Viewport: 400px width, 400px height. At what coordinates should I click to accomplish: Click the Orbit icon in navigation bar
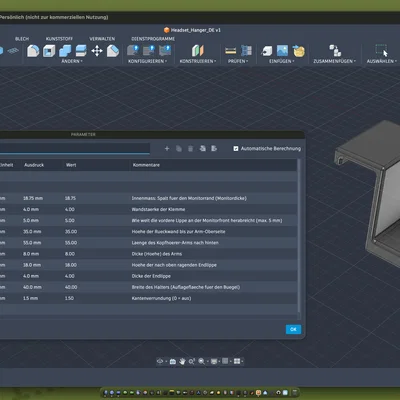[x=160, y=361]
